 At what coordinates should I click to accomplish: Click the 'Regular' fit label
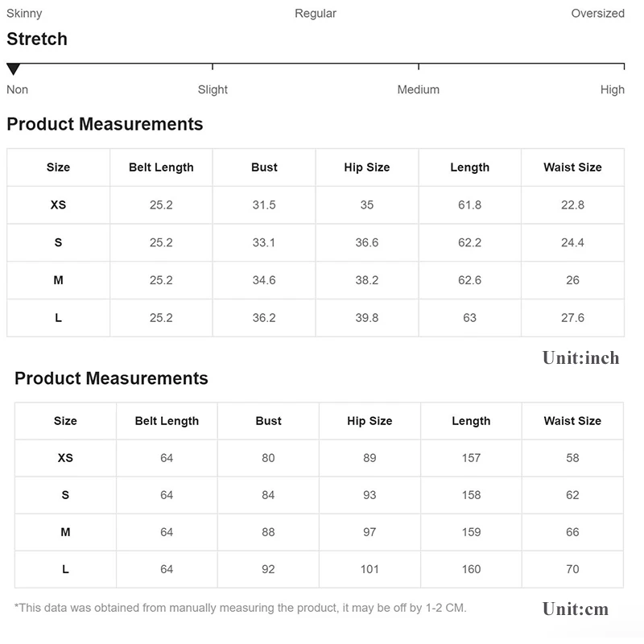click(316, 13)
